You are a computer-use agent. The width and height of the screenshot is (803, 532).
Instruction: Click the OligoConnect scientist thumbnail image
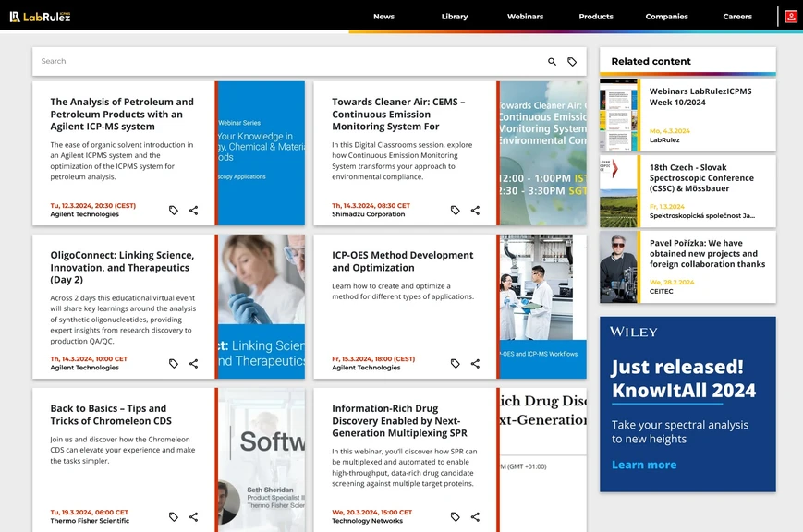[x=262, y=307]
